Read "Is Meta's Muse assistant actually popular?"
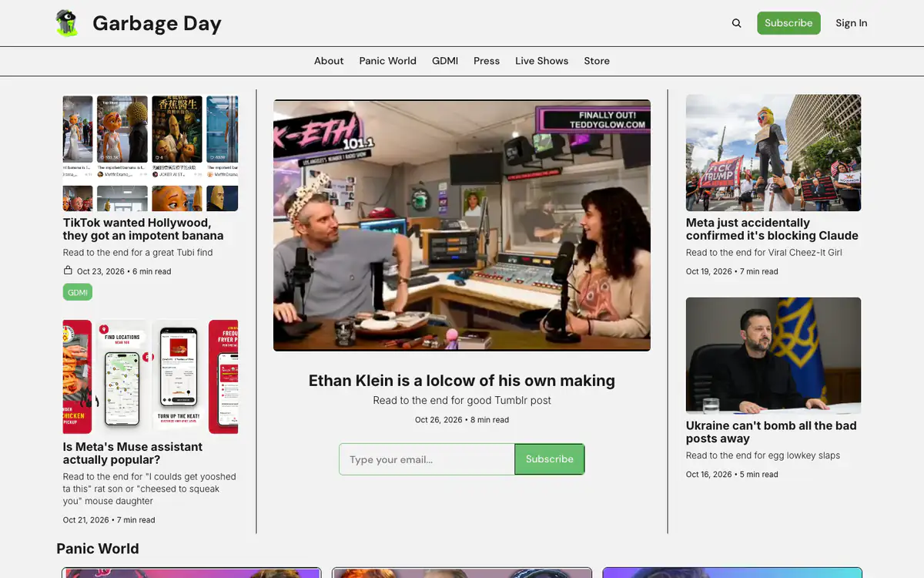 point(132,453)
